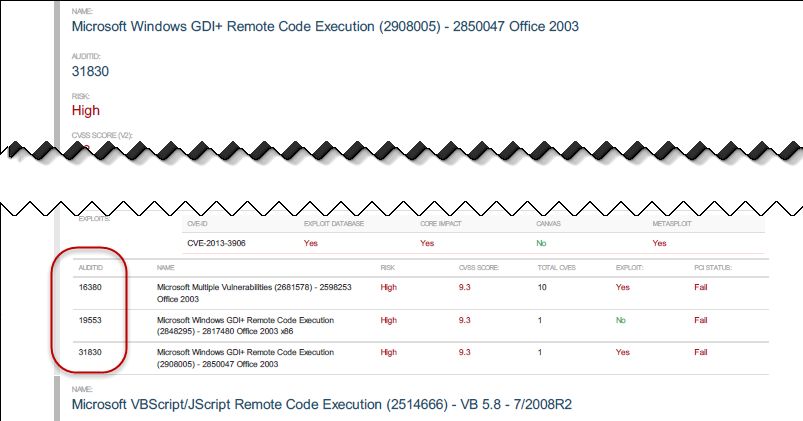The width and height of the screenshot is (803, 421).
Task: Select 'High' risk in row 16380
Action: click(389, 287)
